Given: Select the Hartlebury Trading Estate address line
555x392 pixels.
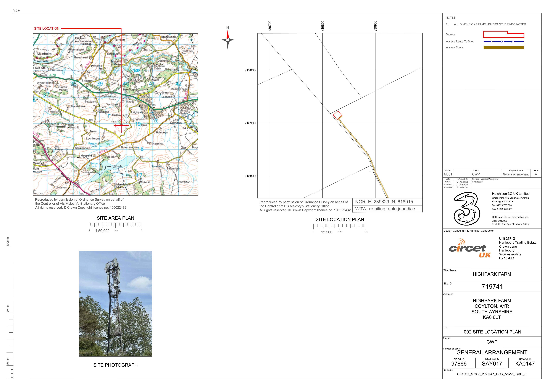Looking at the screenshot, I should [517, 242].
